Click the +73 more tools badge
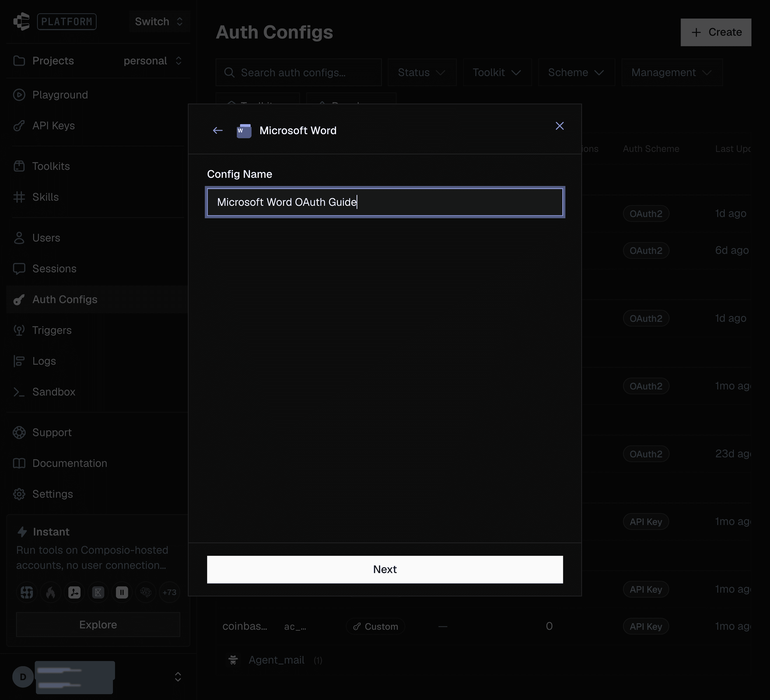The height and width of the screenshot is (700, 770). (x=170, y=592)
